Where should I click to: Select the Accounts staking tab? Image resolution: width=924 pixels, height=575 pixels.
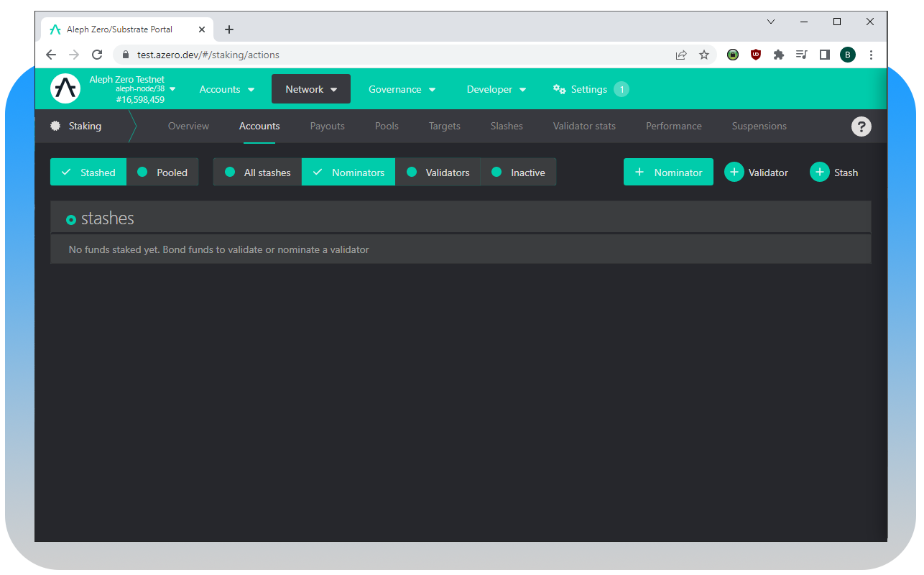pos(259,126)
